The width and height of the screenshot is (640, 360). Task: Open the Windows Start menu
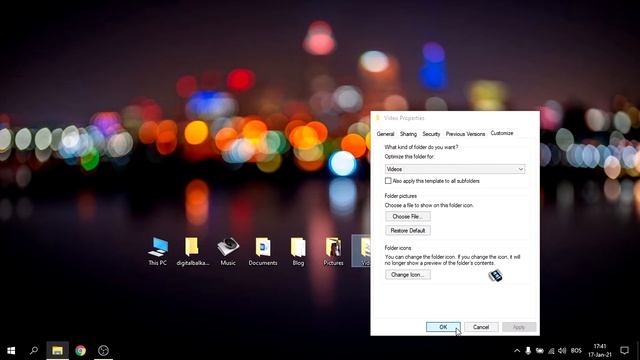click(x=11, y=350)
